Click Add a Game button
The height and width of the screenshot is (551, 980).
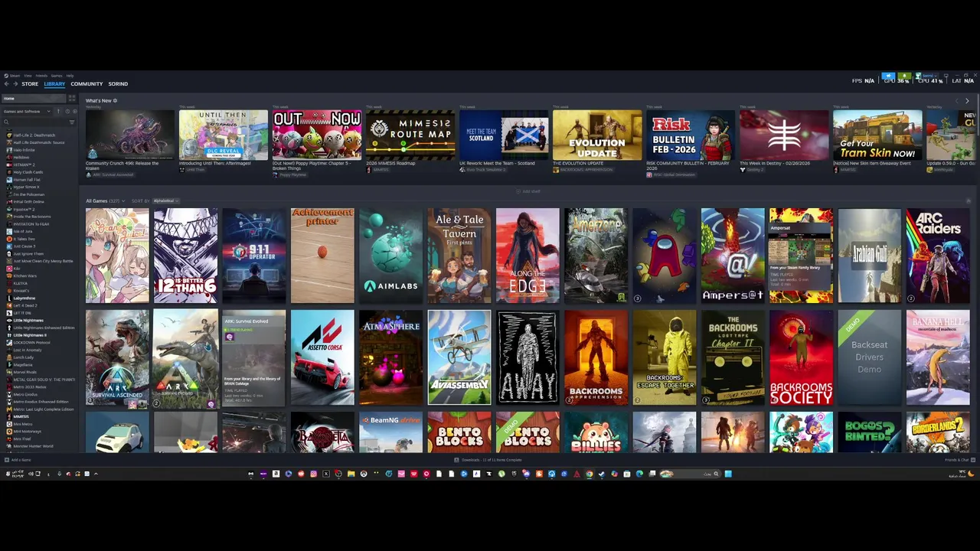point(18,460)
